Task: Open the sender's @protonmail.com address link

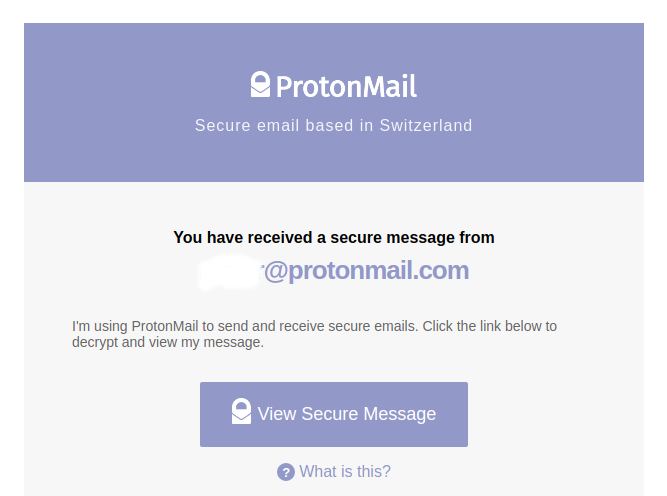Action: point(334,270)
